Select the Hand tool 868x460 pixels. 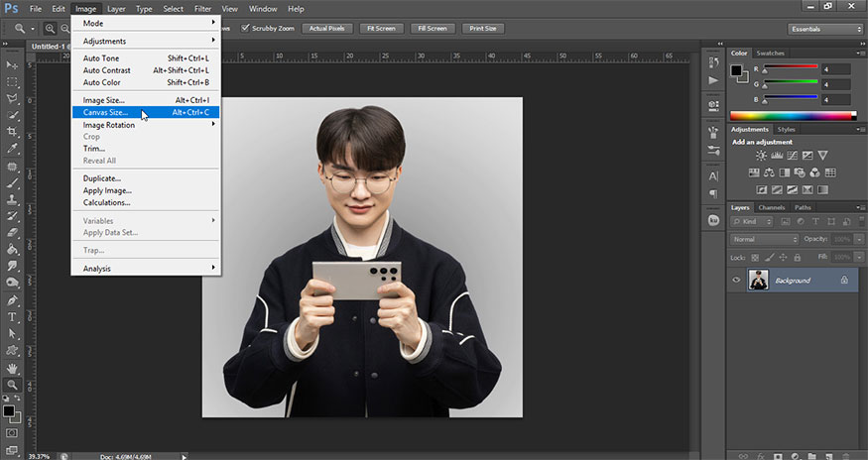(x=13, y=368)
